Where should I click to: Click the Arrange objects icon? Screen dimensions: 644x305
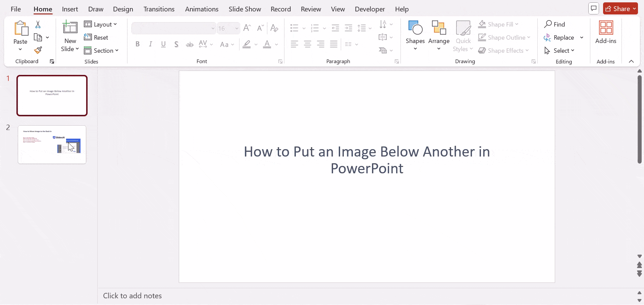tap(439, 28)
